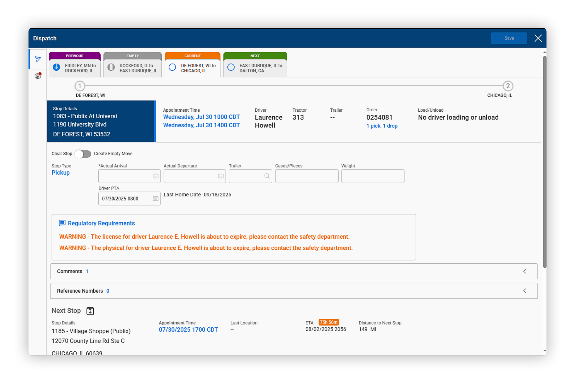Expand Regulatory Requirements details
575x392 pixels.
pyautogui.click(x=101, y=223)
